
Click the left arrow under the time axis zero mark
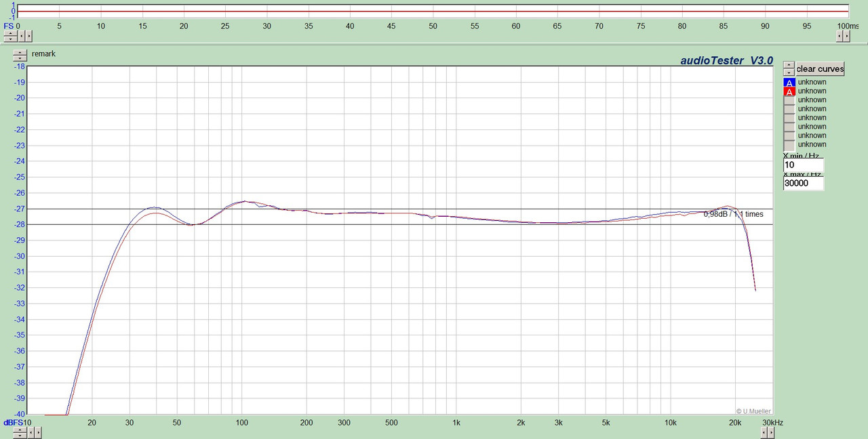coord(22,36)
